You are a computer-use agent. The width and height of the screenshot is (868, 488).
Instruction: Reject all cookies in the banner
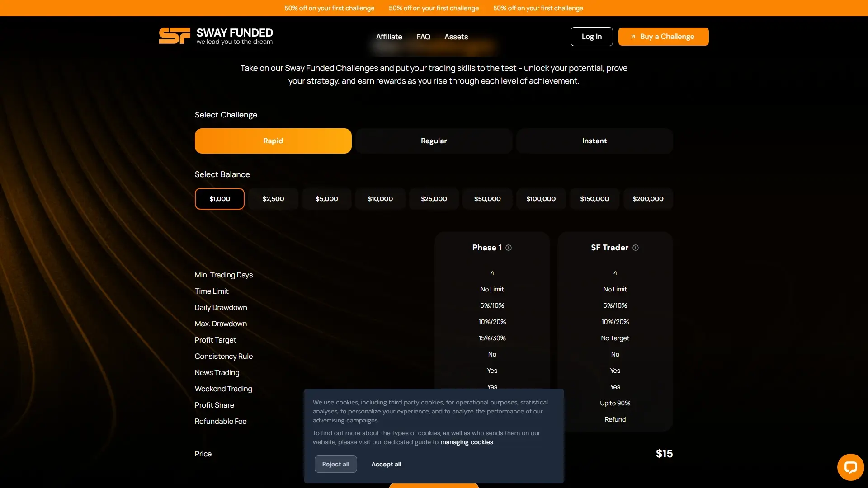[335, 464]
